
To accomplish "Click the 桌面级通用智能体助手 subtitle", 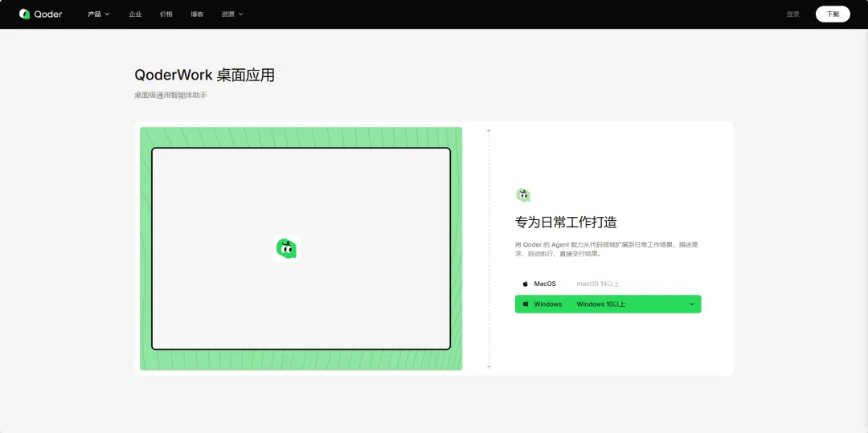I will tap(170, 95).
